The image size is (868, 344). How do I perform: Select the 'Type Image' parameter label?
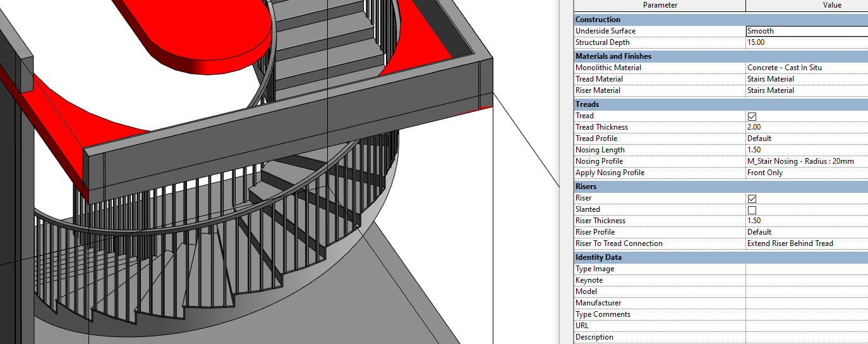[x=594, y=269]
